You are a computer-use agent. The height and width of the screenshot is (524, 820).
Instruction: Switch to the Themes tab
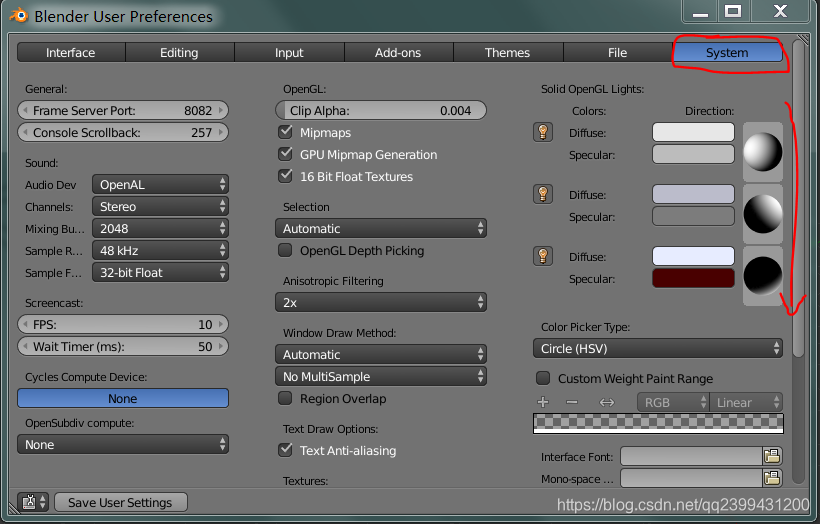tap(507, 52)
